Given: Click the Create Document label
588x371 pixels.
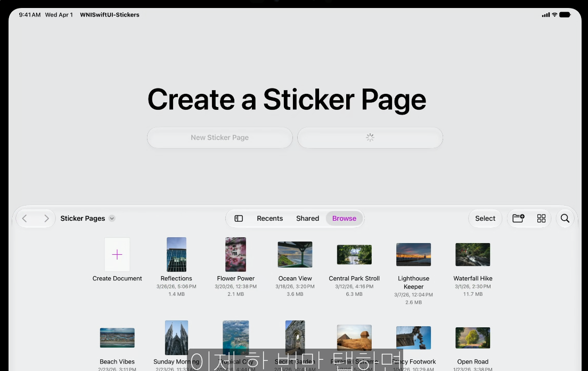Looking at the screenshot, I should [117, 278].
